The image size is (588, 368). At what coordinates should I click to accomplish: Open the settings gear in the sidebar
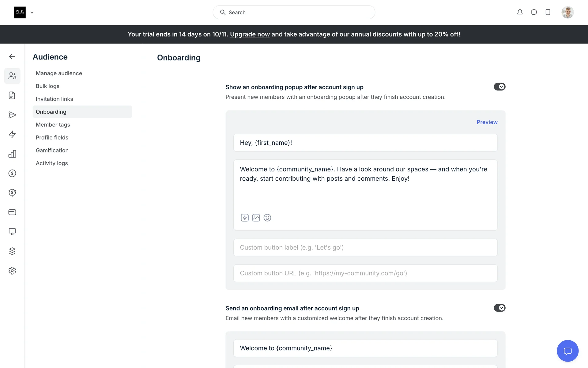[12, 270]
